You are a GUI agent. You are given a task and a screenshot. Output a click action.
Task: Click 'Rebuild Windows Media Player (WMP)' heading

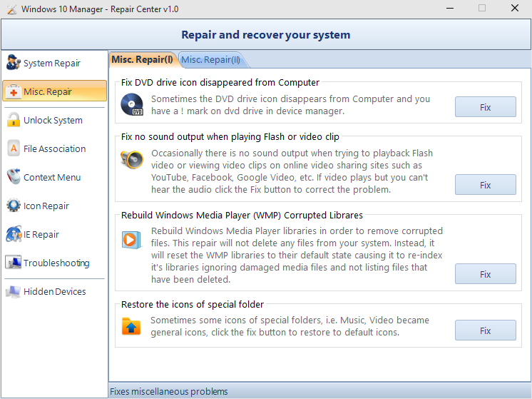coord(242,216)
